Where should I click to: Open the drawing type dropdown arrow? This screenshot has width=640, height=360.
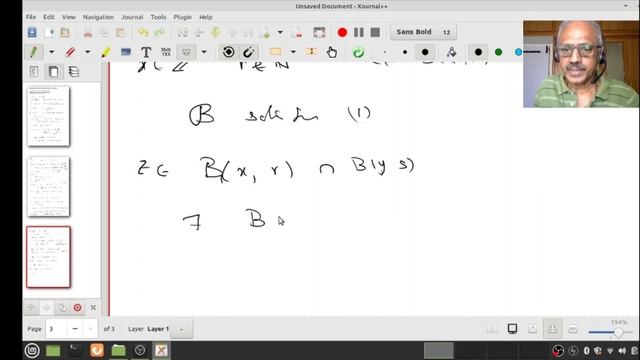(204, 52)
